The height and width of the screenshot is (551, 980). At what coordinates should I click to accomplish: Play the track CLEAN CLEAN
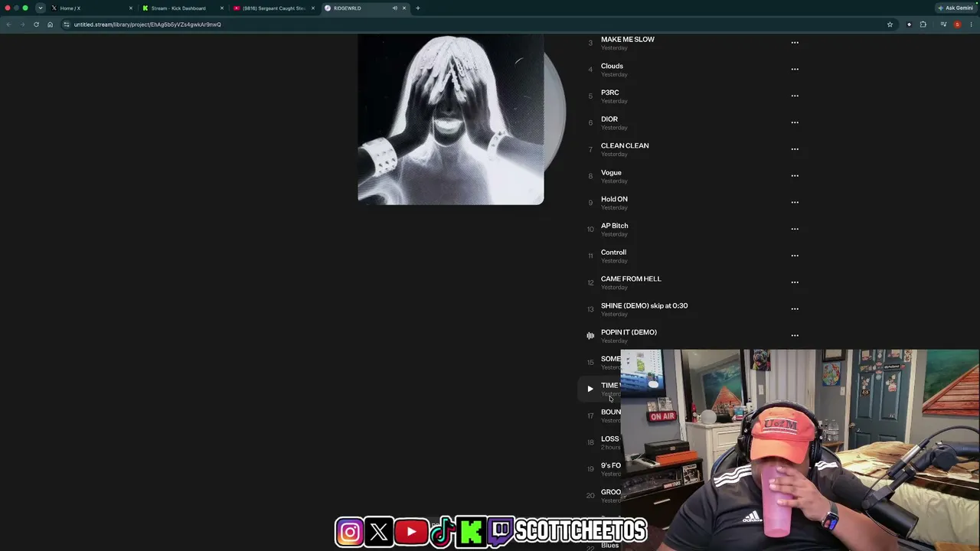click(x=625, y=145)
